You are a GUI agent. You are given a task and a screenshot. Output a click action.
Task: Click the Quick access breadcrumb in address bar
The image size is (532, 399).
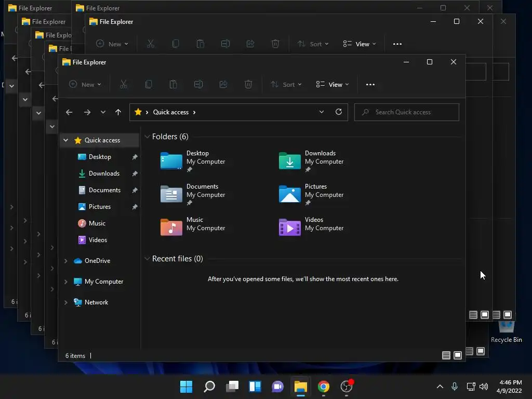click(x=170, y=112)
